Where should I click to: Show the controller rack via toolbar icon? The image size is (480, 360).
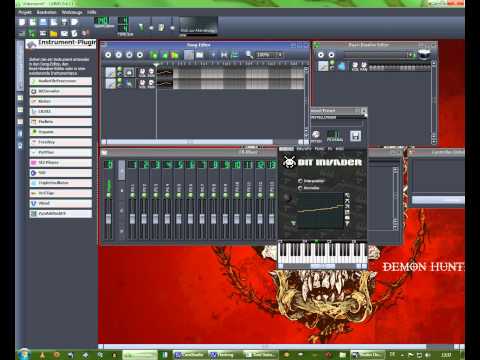[x=85, y=33]
